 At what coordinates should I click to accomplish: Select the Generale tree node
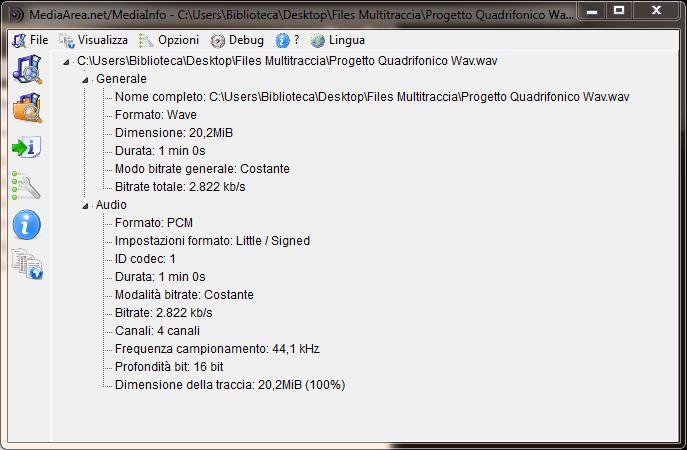[x=121, y=79]
